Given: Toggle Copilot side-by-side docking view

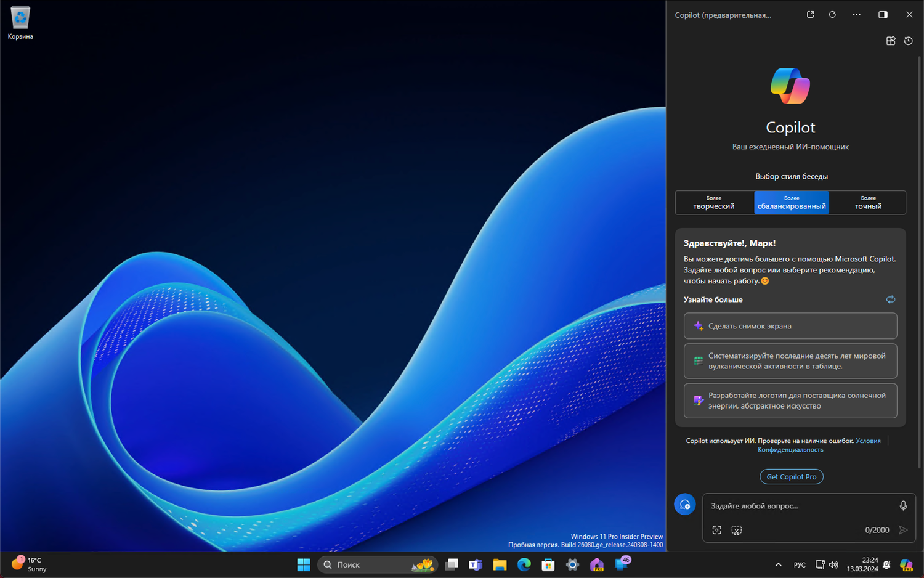Looking at the screenshot, I should click(883, 15).
